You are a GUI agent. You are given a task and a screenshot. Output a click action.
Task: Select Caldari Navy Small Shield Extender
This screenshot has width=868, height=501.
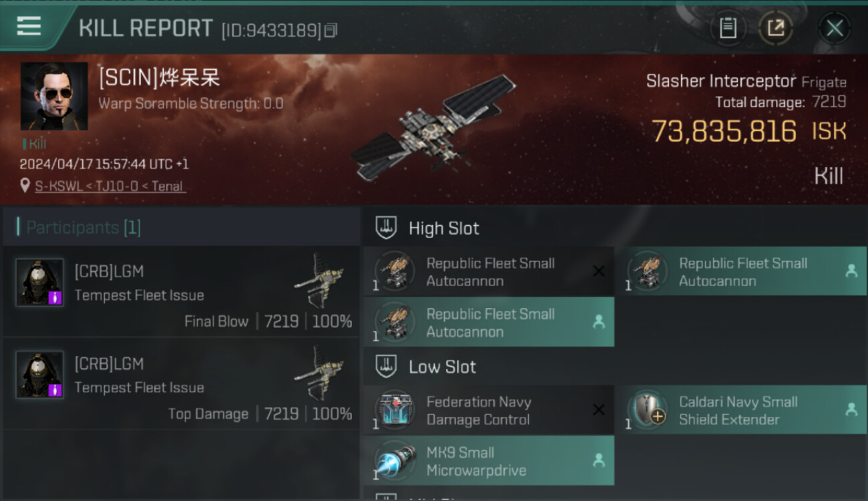point(741,410)
